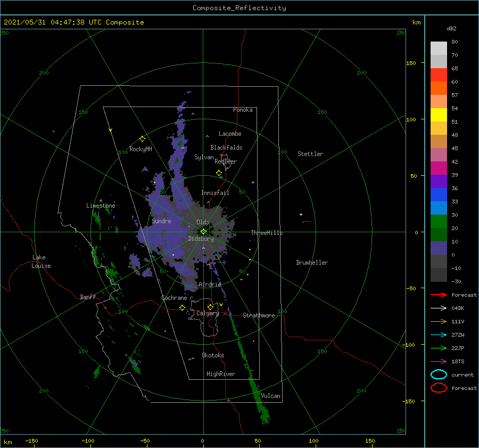This screenshot has width=479, height=448.
Task: Click the Airdrie city label
Action: (x=210, y=284)
